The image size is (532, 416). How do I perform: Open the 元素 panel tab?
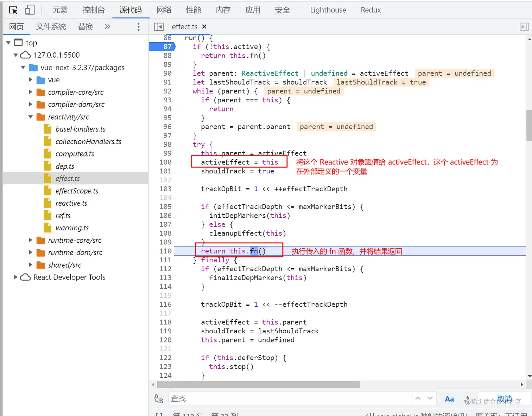coord(60,10)
